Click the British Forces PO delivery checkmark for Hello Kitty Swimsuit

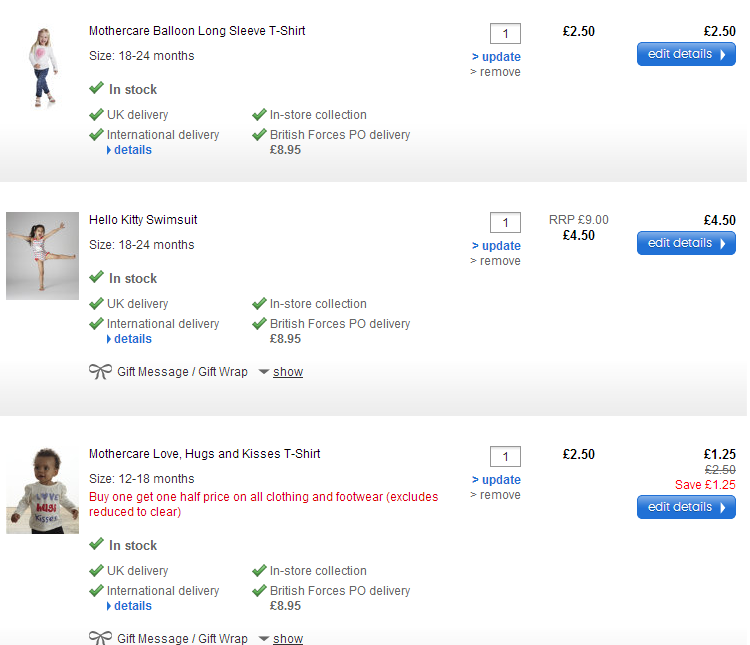259,324
